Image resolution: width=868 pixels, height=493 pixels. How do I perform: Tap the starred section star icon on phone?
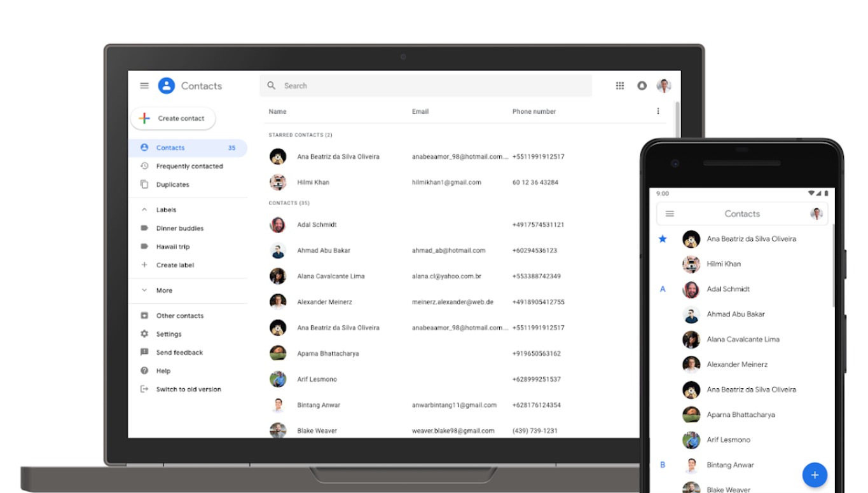pyautogui.click(x=663, y=239)
